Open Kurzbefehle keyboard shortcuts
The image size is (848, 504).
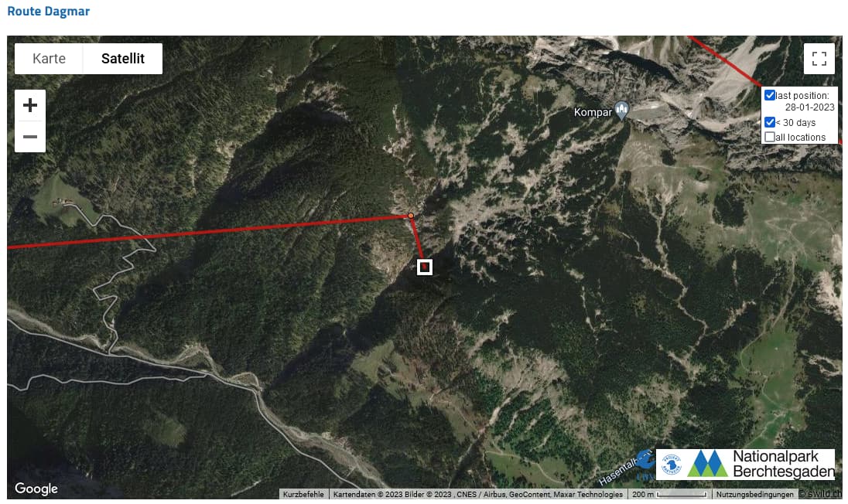[303, 494]
